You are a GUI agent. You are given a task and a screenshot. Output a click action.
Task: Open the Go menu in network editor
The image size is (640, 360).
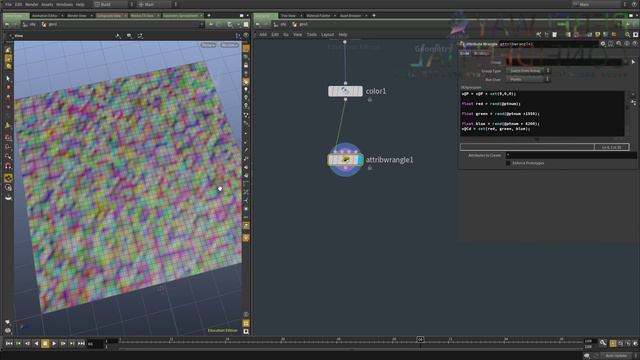286,35
